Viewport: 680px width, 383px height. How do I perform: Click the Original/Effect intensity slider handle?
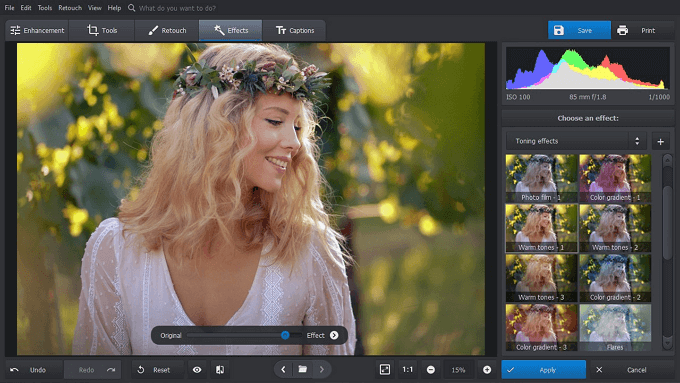coord(285,335)
